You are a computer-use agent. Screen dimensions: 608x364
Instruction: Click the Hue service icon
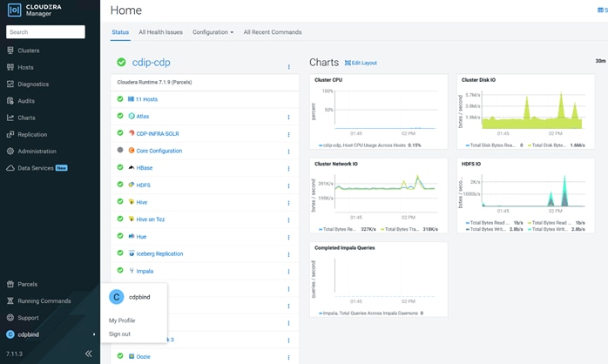(132, 236)
